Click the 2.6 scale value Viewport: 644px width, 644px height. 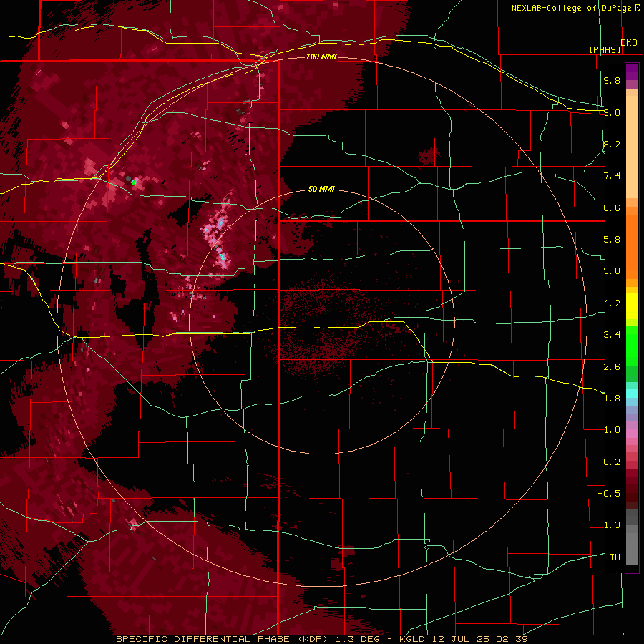612,367
